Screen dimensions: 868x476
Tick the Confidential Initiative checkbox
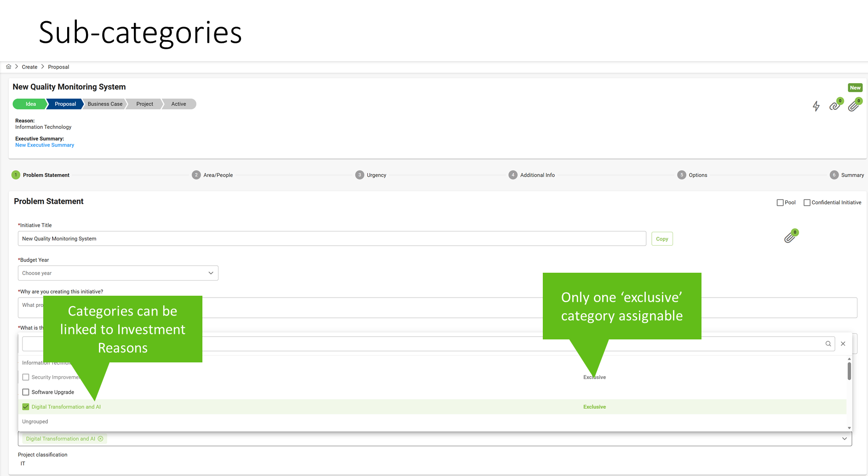[x=807, y=202]
